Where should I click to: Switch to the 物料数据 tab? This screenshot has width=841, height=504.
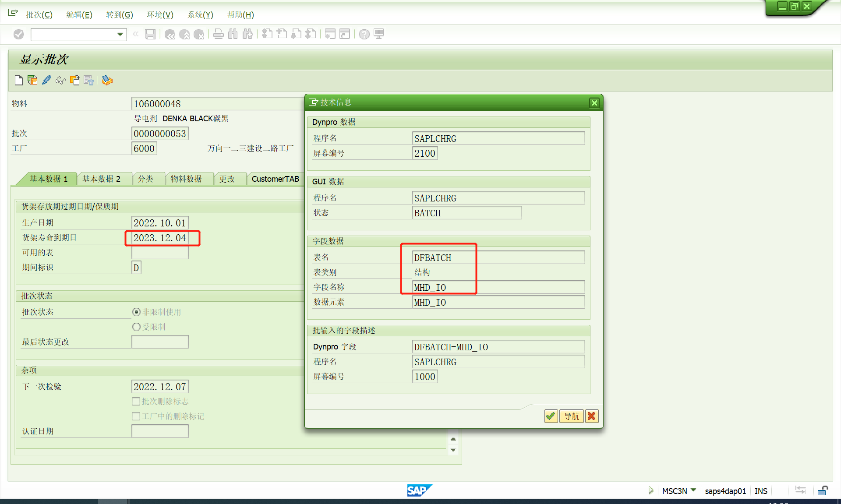point(186,179)
